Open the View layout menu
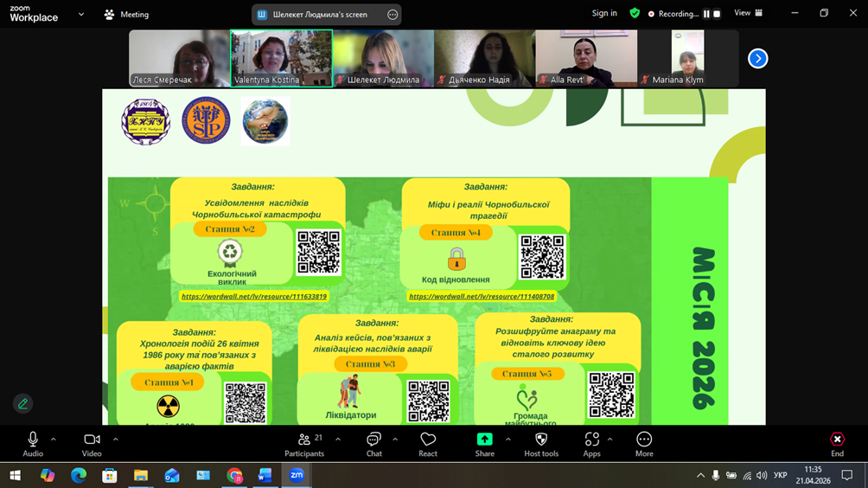Screen dimensions: 868x488 748,14
